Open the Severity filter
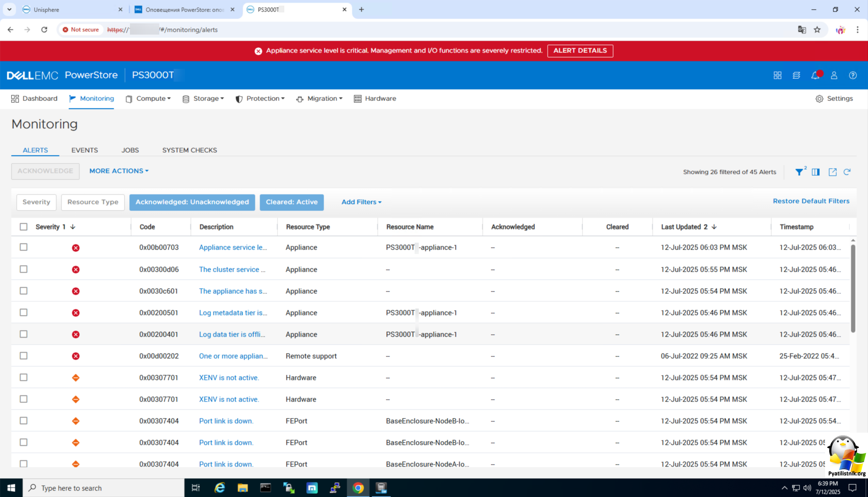The image size is (868, 497). tap(36, 202)
